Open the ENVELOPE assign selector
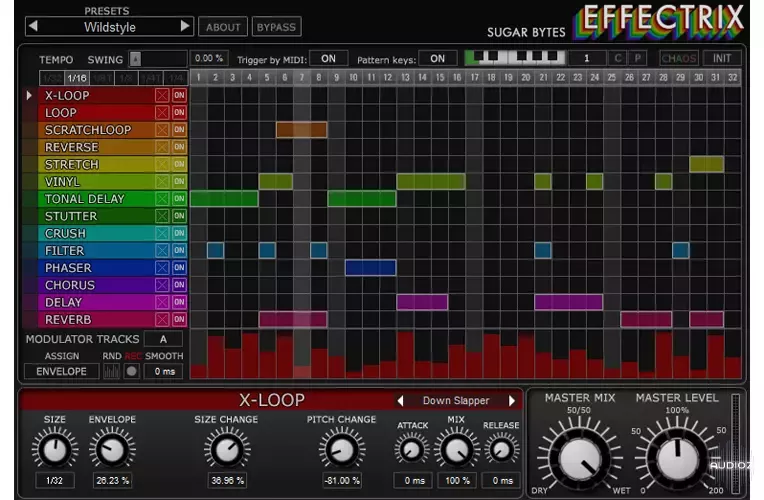The height and width of the screenshot is (500, 764). pos(61,371)
